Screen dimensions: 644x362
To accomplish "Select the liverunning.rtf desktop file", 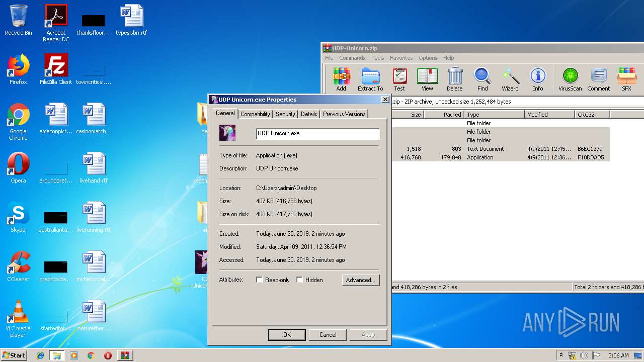I will (x=94, y=217).
